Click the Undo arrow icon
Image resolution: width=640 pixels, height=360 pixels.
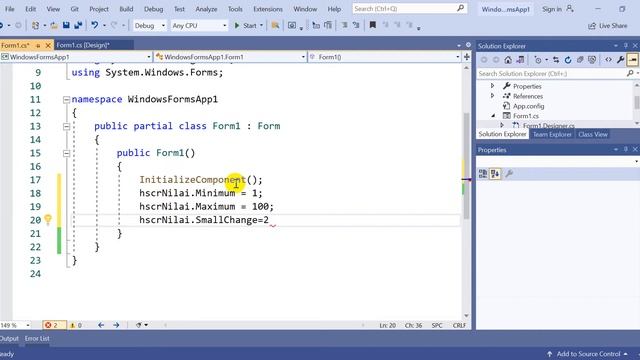click(x=95, y=25)
